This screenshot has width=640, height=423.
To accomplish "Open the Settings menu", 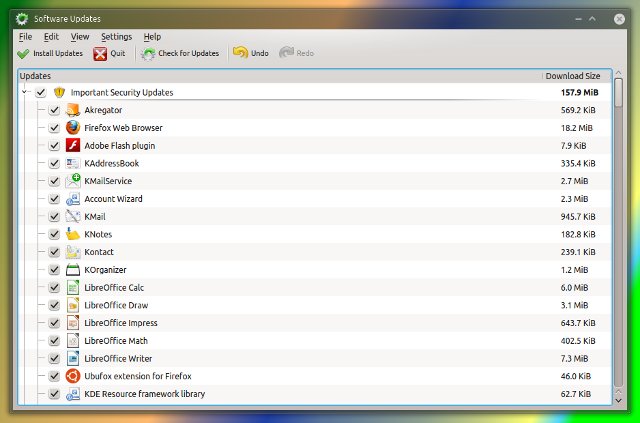I will (x=117, y=37).
